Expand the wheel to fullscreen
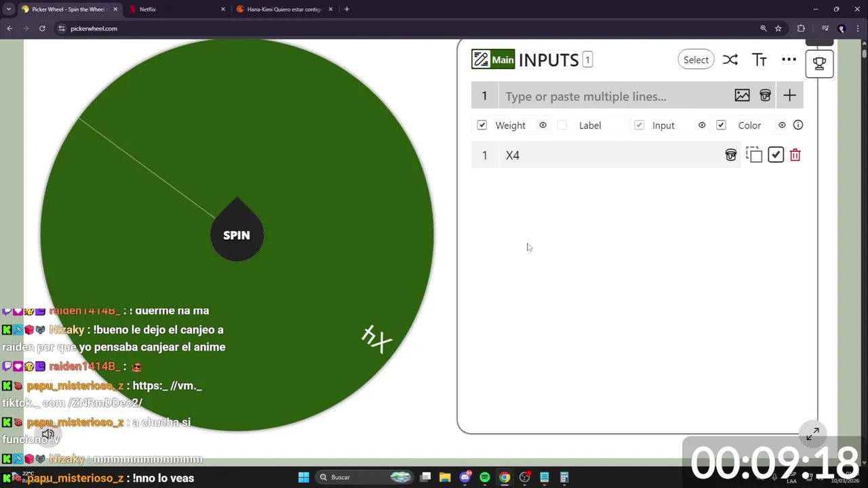The image size is (868, 488). tap(813, 434)
